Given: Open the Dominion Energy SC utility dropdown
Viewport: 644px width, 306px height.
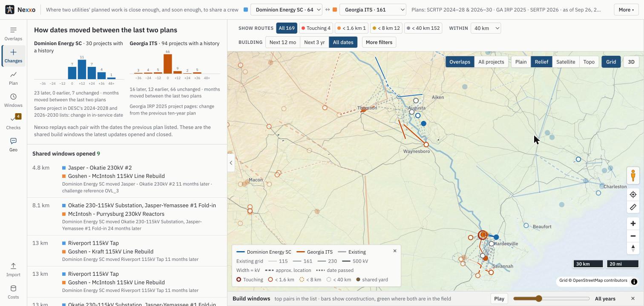Looking at the screenshot, I should coord(286,9).
